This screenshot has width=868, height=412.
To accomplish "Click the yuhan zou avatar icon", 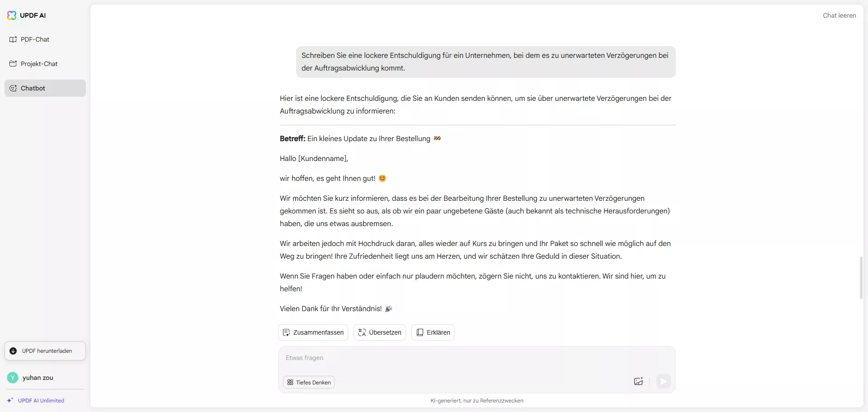I will 13,378.
